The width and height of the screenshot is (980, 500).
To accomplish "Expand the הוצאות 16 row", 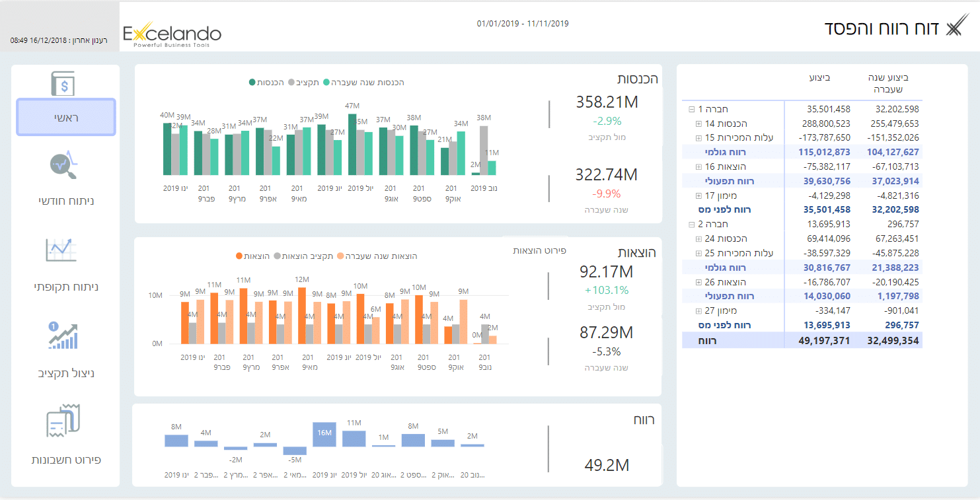I will tap(698, 167).
